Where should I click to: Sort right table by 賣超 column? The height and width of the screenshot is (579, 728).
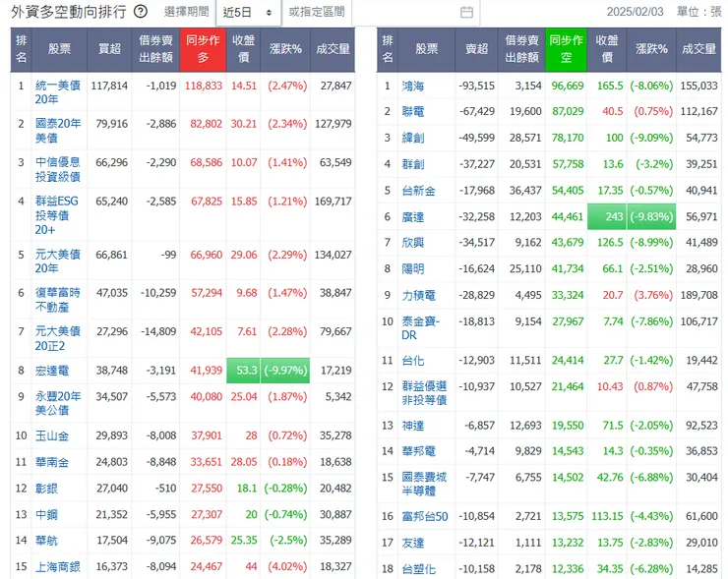[476, 49]
